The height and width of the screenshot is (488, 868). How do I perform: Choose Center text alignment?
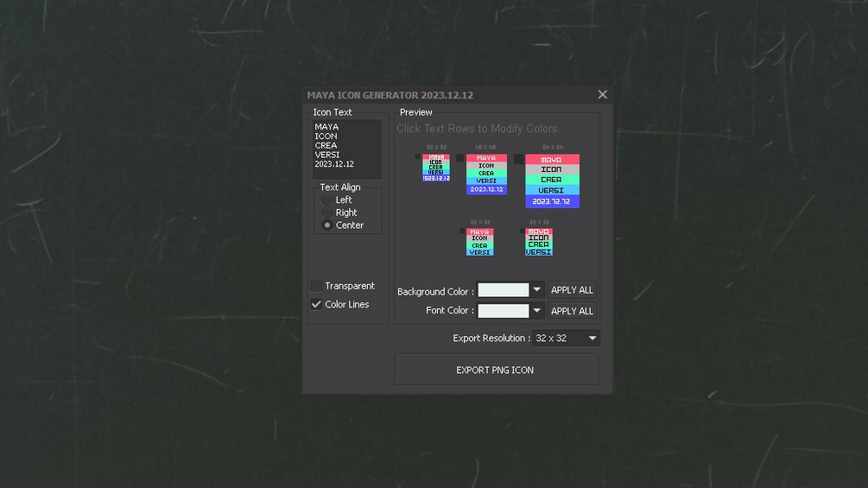[x=327, y=225]
